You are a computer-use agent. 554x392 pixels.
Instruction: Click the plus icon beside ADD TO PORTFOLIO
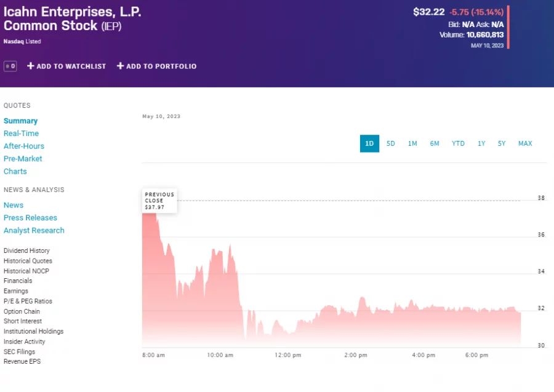pos(119,66)
